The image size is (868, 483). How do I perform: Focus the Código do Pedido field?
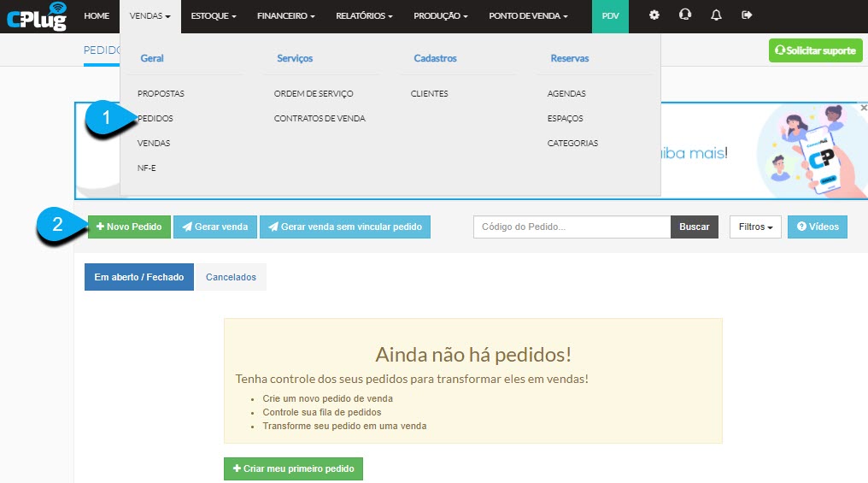click(572, 227)
